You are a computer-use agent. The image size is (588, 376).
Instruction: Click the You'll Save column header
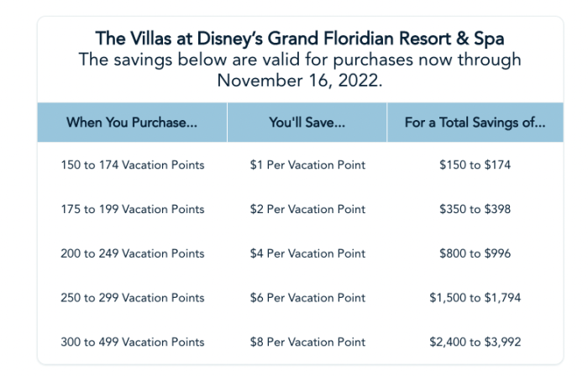[x=307, y=123]
